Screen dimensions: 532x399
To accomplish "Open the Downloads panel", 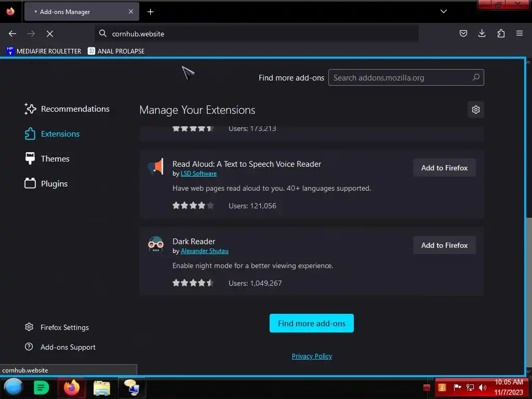I will coord(482,33).
